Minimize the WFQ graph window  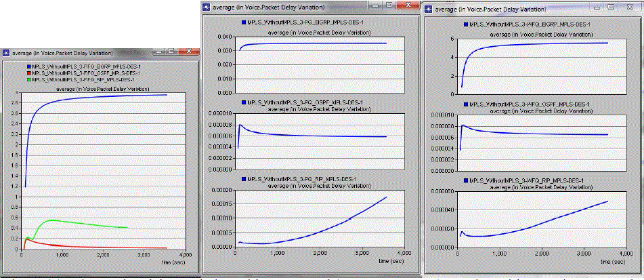[x=595, y=6]
